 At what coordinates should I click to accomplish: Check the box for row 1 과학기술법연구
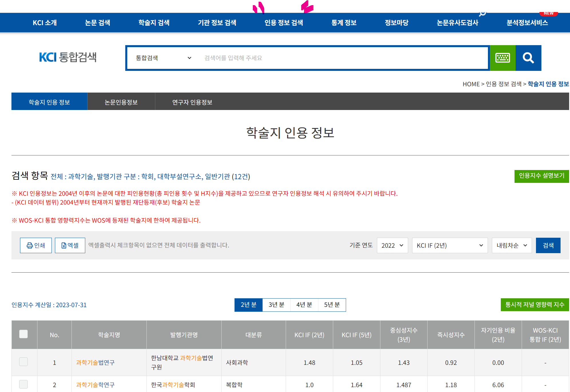coord(23,362)
